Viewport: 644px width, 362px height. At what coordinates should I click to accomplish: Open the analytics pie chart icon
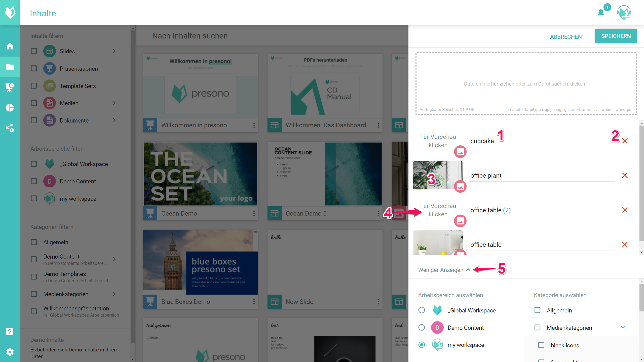pos(10,108)
